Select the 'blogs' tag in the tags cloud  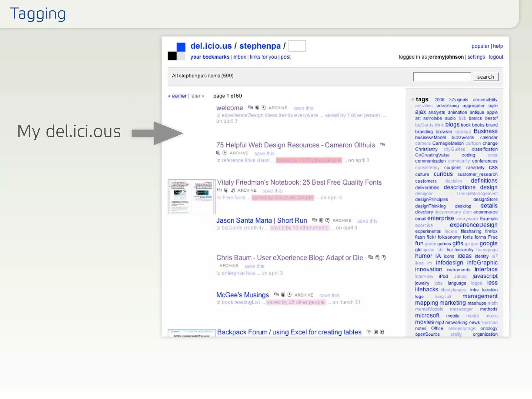click(452, 125)
